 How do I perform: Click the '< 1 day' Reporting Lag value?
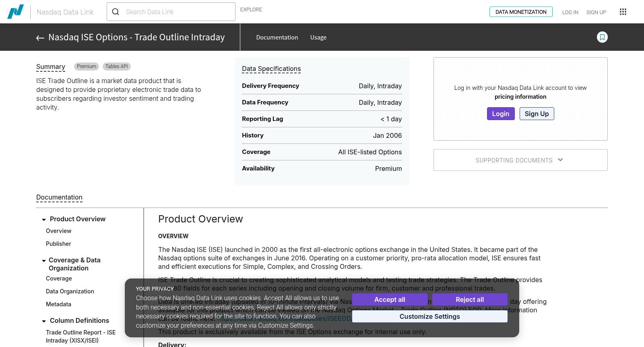point(391,119)
